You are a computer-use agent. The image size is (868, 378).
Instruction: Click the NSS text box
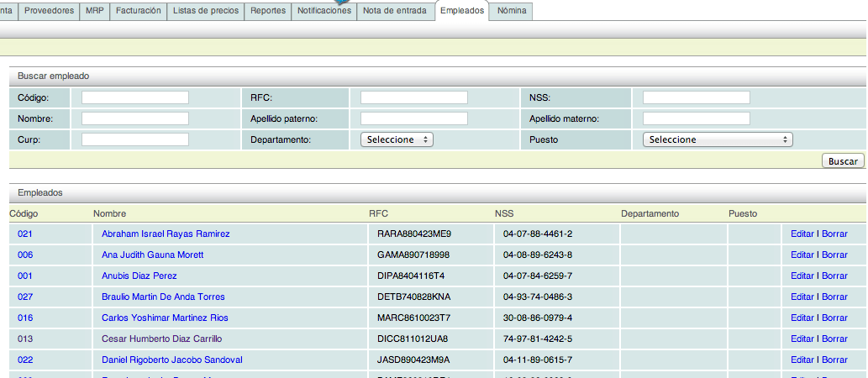696,97
